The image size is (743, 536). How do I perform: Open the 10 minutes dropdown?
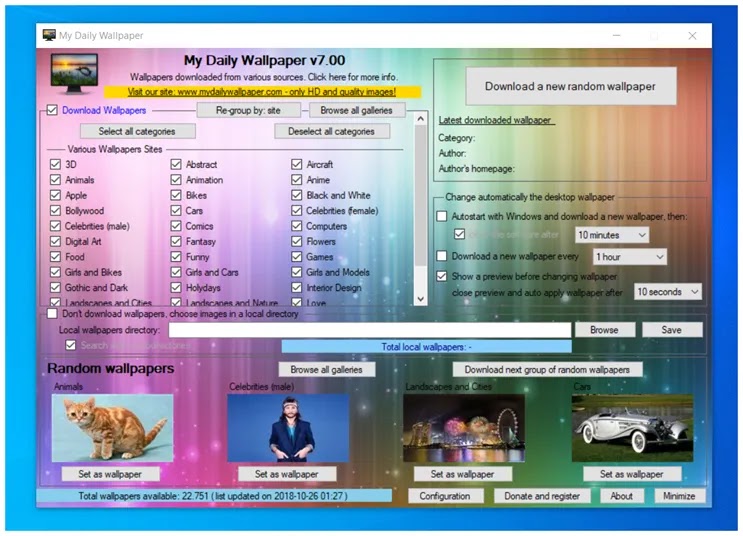coord(612,235)
